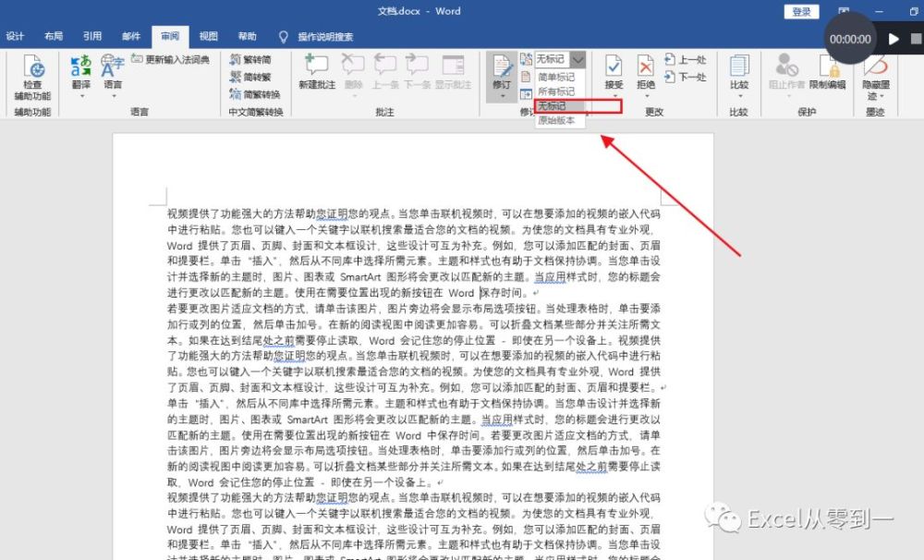
Task: Open the 帮助 tab
Action: [248, 37]
